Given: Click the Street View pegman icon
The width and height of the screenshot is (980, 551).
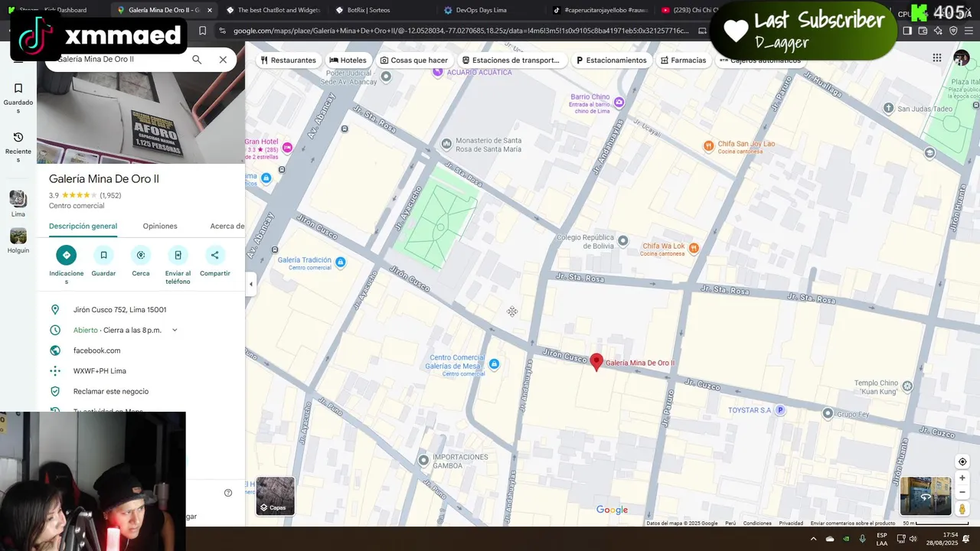Looking at the screenshot, I should coord(962,509).
